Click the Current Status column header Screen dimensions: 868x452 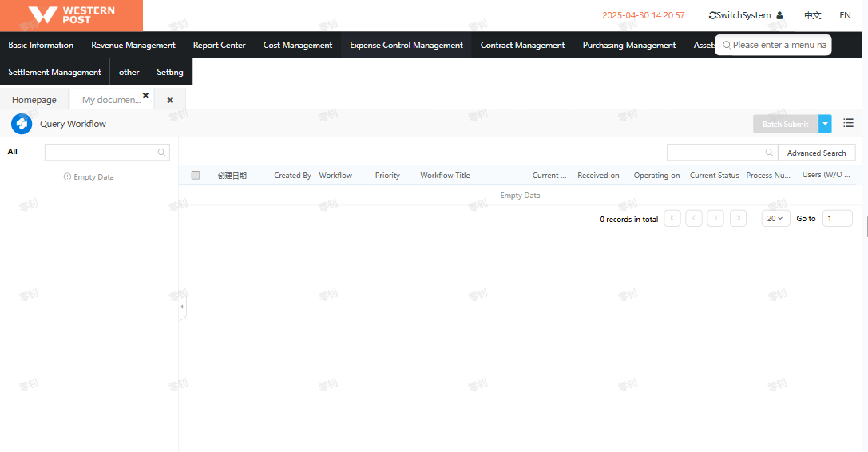[714, 176]
